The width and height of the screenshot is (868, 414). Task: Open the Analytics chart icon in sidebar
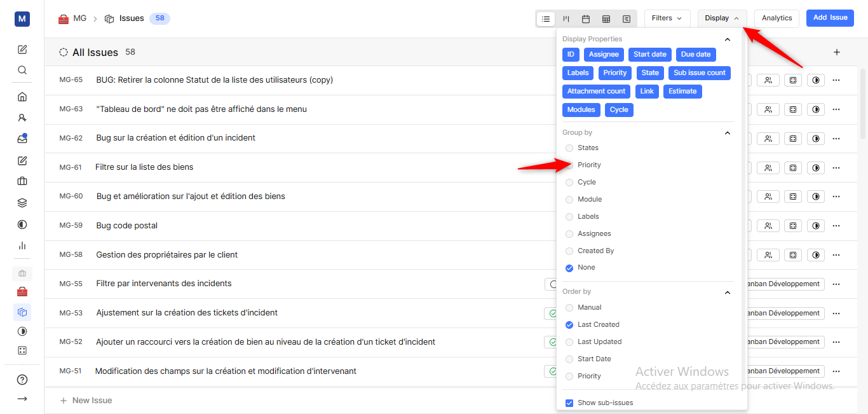pyautogui.click(x=22, y=245)
